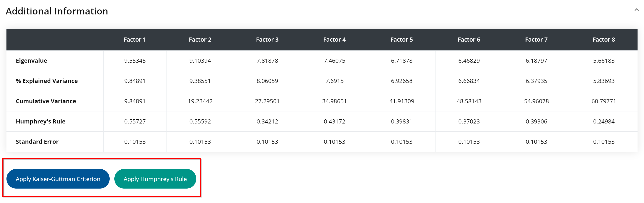Select cumulative variance value 19.23442

pos(200,101)
